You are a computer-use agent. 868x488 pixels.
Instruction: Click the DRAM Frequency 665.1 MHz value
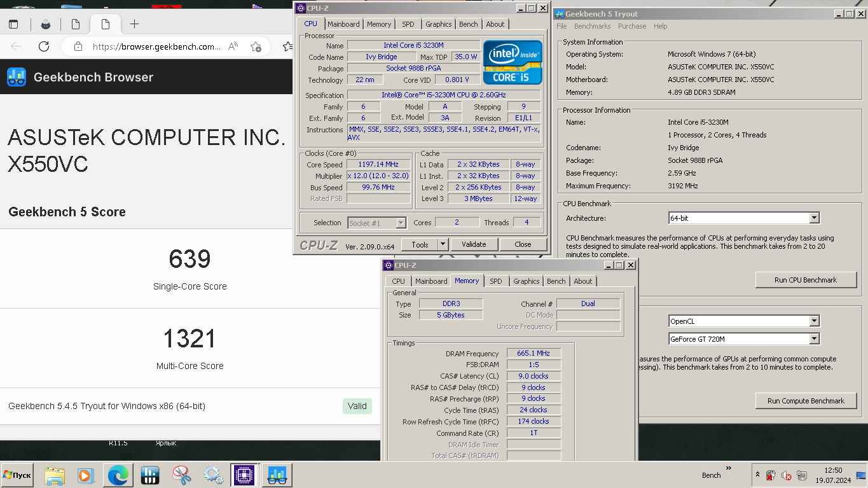pyautogui.click(x=534, y=353)
